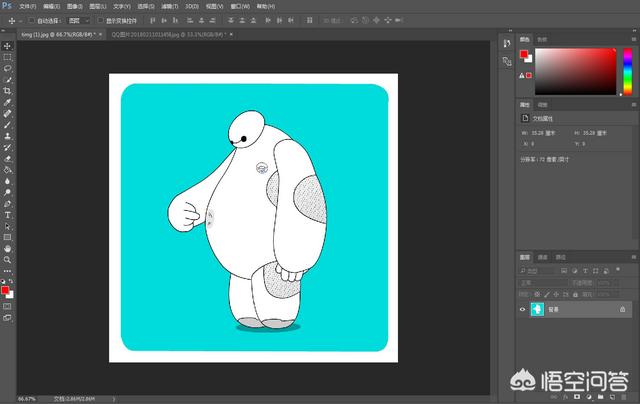The image size is (640, 404).
Task: Filter layers by pixel layer kind
Action: [x=564, y=271]
